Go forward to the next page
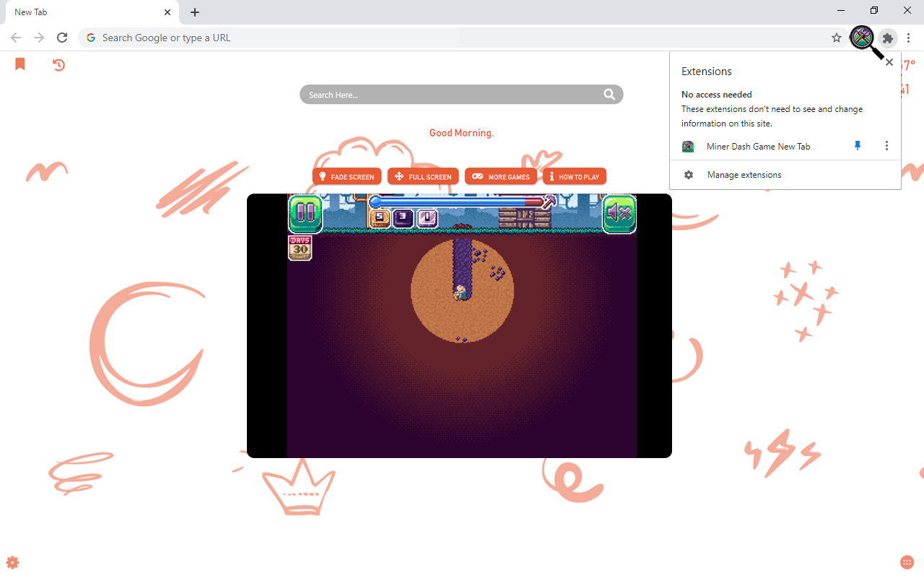The width and height of the screenshot is (924, 578). [x=39, y=38]
